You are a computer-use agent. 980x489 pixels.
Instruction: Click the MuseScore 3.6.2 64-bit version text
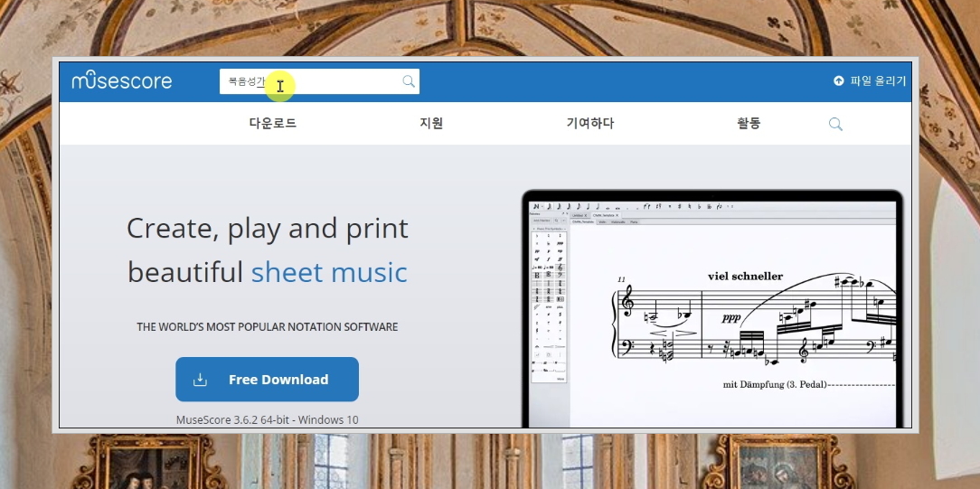[x=267, y=419]
